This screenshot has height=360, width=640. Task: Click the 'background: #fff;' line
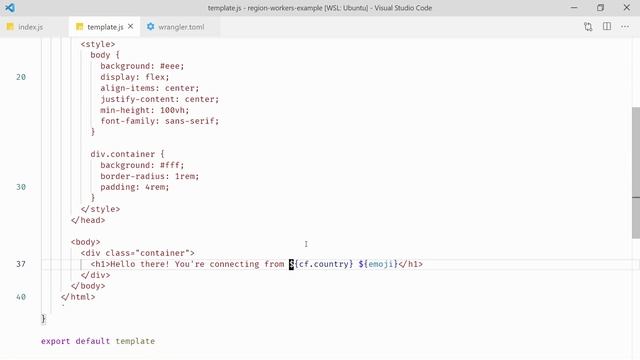(x=142, y=165)
